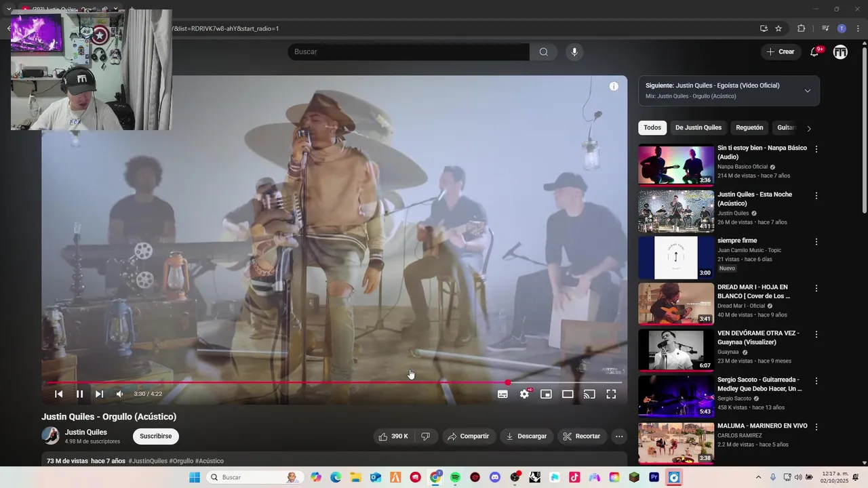Switch to miniplayer mode

click(x=546, y=394)
